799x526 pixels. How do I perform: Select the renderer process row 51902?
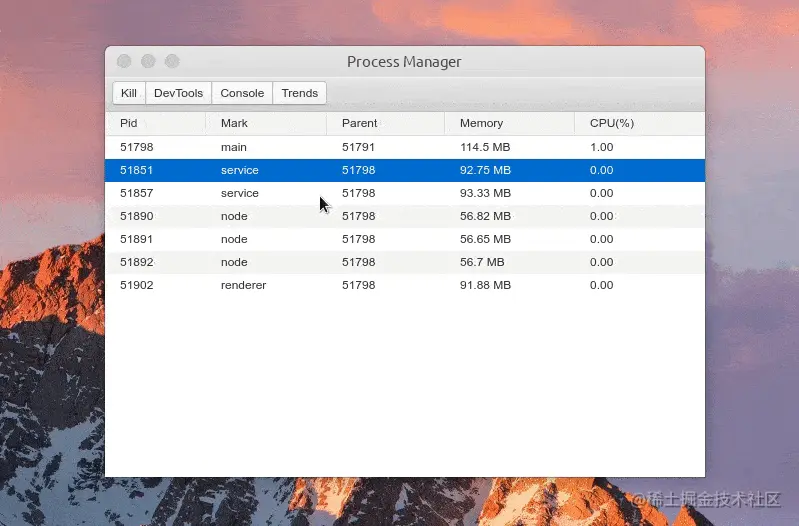pos(405,285)
